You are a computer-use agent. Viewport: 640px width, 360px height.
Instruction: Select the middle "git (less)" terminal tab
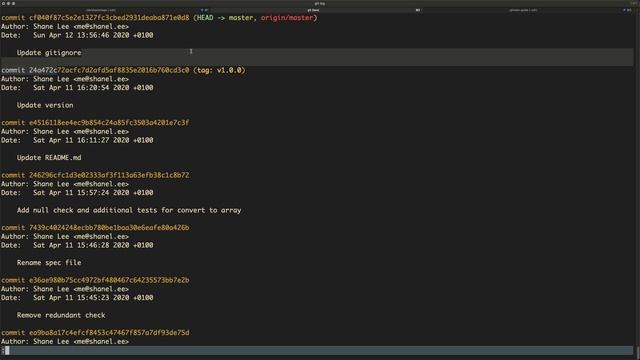317,10
